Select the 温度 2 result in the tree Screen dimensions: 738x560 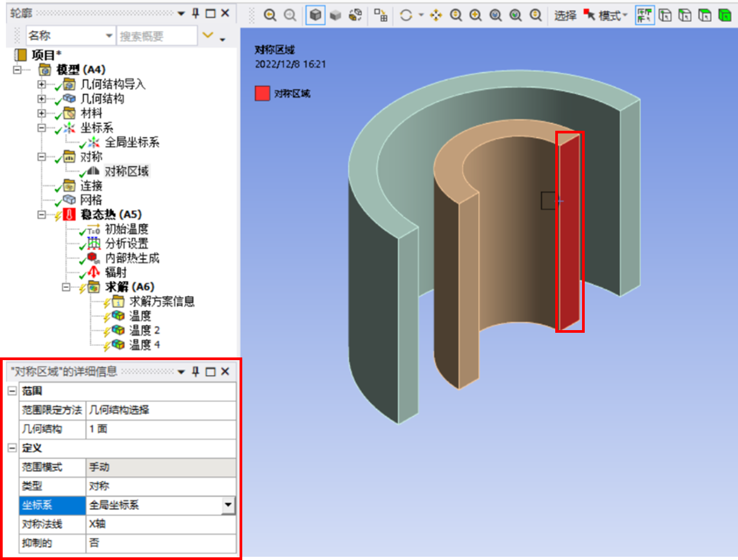click(142, 330)
